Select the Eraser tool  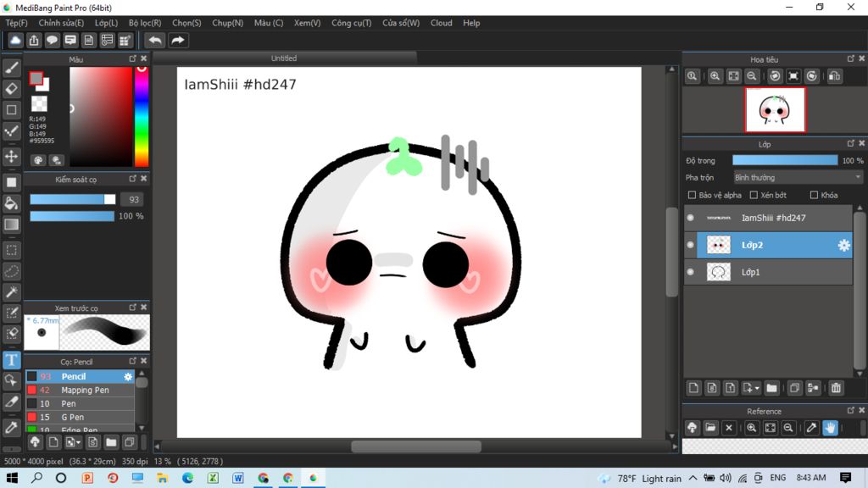point(12,88)
